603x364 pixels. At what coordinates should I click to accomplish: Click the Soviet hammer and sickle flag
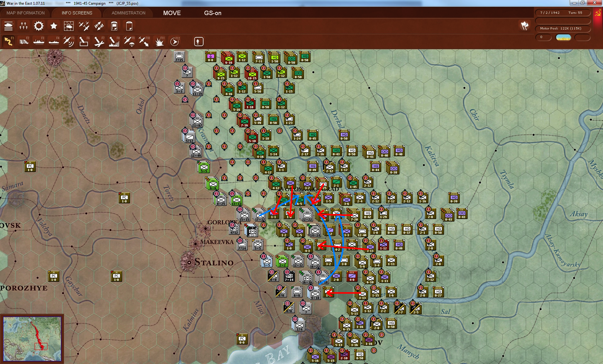598,13
